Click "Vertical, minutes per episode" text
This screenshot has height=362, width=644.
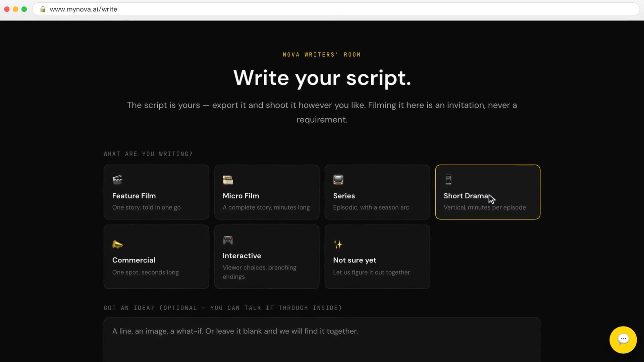tap(485, 207)
